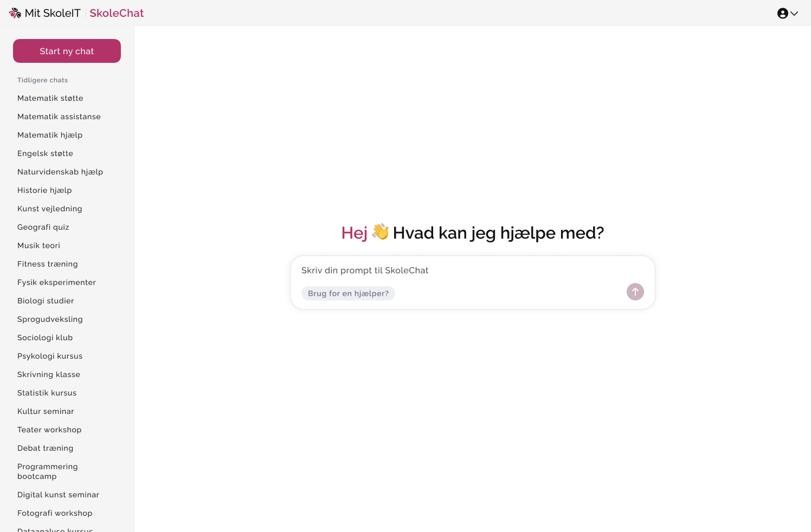Open the Matematik støtte chat
Screen dimensions: 811x532
click(x=50, y=98)
